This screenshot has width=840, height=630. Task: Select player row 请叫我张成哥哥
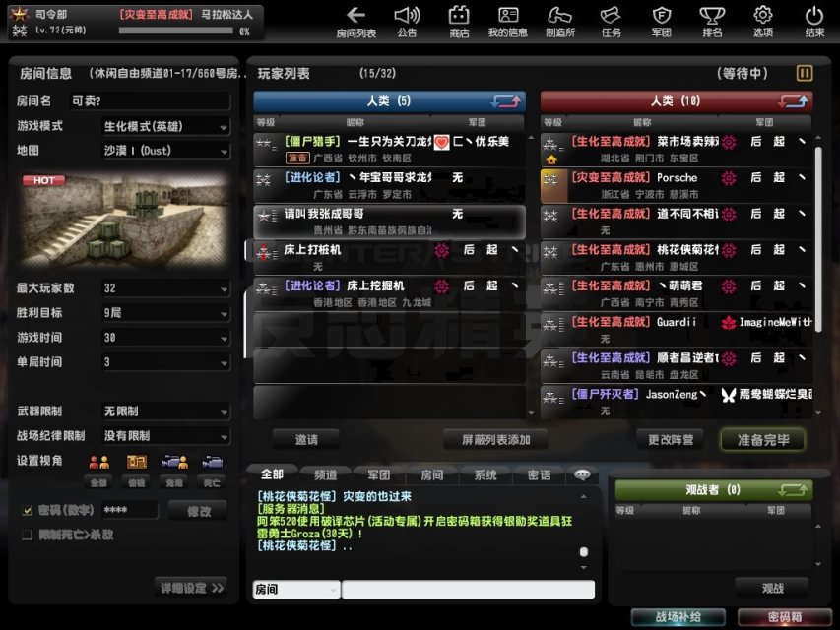click(x=389, y=221)
